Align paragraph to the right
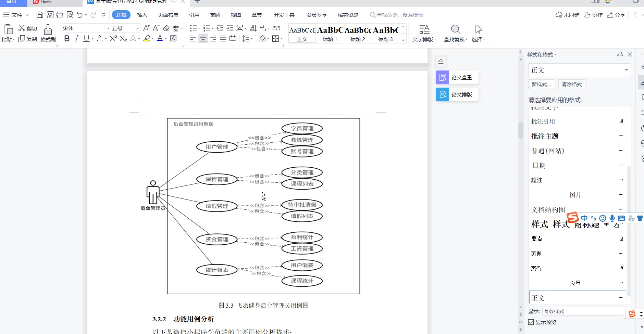The image size is (644, 334). (213, 39)
